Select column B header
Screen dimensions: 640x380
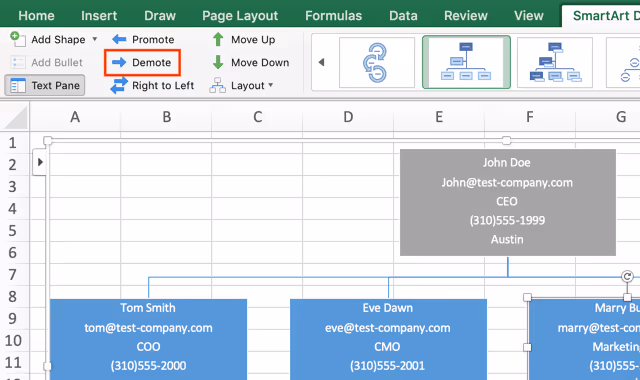tap(166, 117)
